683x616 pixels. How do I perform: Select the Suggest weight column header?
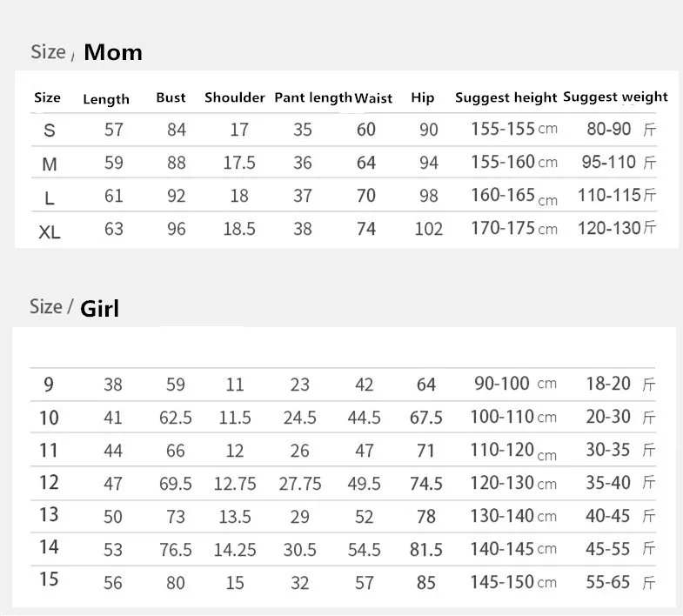point(615,97)
